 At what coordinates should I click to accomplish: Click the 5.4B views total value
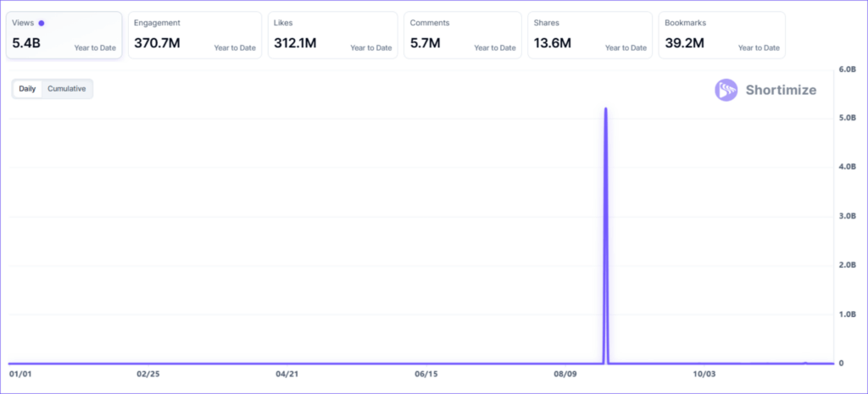[x=27, y=43]
